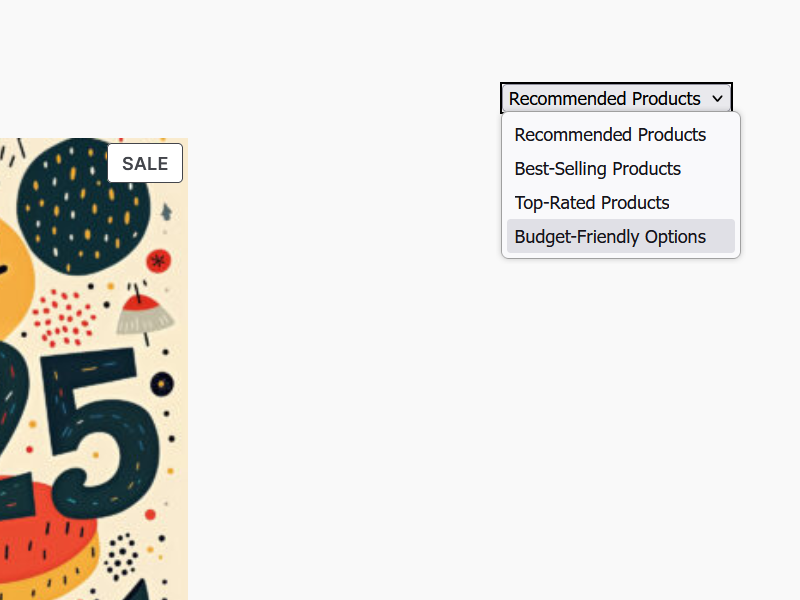Click the small red dot beside the 5
This screenshot has height=600, width=800.
[150, 514]
